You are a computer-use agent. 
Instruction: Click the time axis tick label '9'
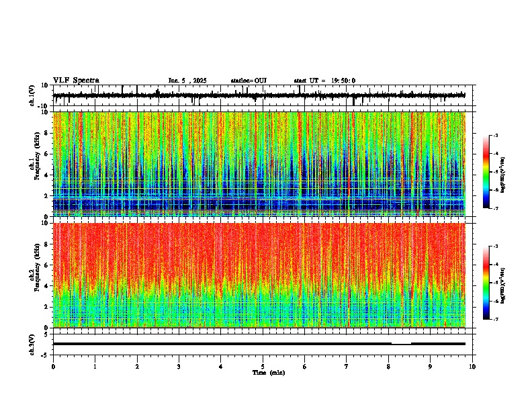click(430, 367)
